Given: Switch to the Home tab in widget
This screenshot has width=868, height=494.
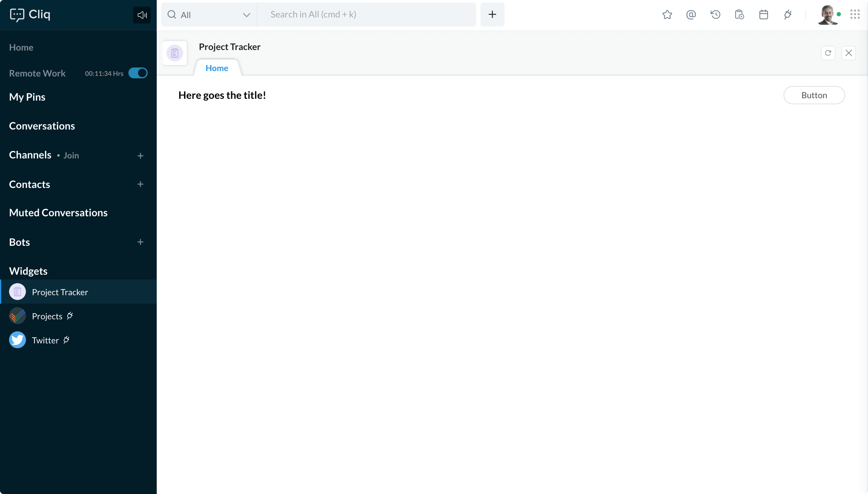Looking at the screenshot, I should (217, 68).
